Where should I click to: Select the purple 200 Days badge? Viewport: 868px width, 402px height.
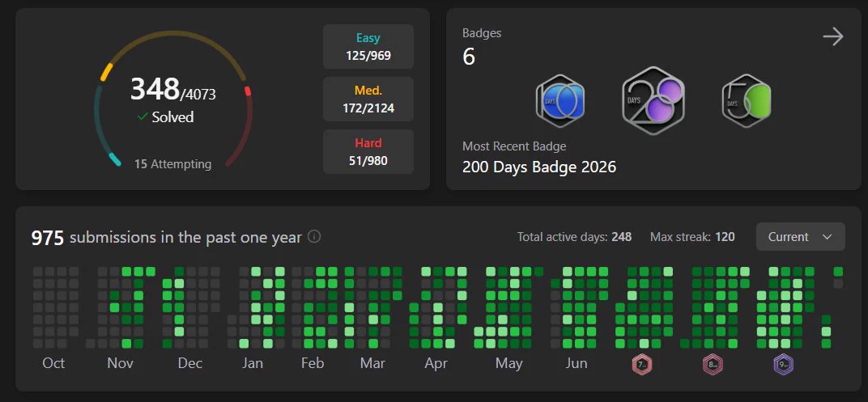pyautogui.click(x=653, y=101)
